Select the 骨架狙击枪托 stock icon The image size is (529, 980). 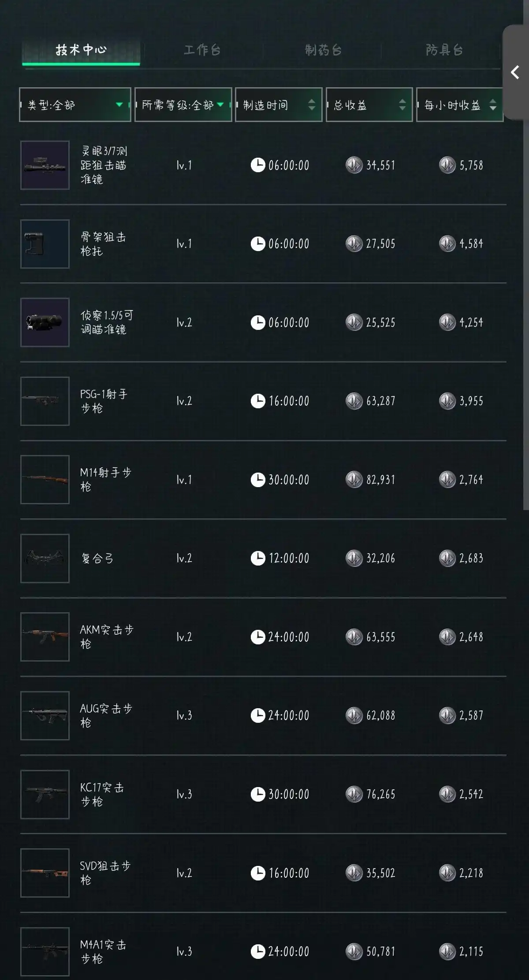(x=45, y=244)
